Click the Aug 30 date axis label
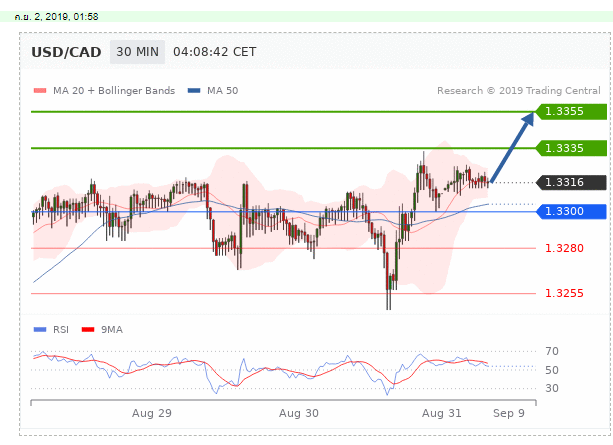Image resolution: width=613 pixels, height=445 pixels. 299,413
